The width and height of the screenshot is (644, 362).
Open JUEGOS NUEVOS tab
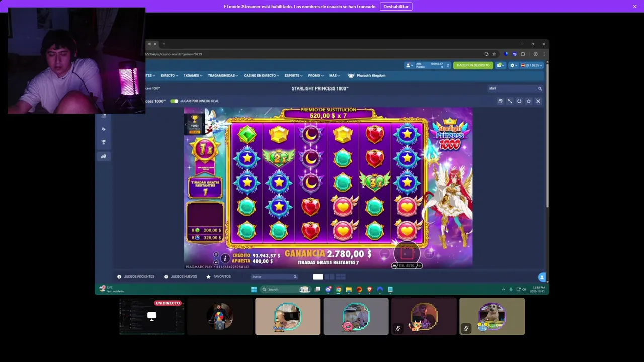[181, 277]
